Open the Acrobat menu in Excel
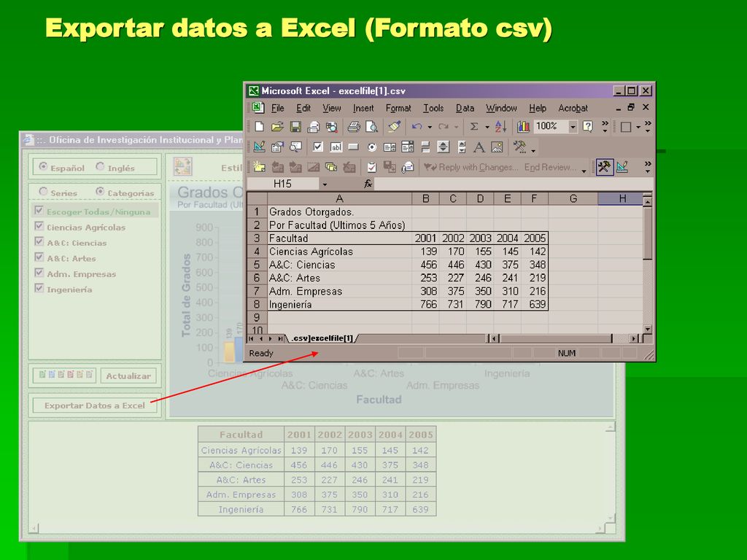The image size is (747, 560). coord(573,108)
